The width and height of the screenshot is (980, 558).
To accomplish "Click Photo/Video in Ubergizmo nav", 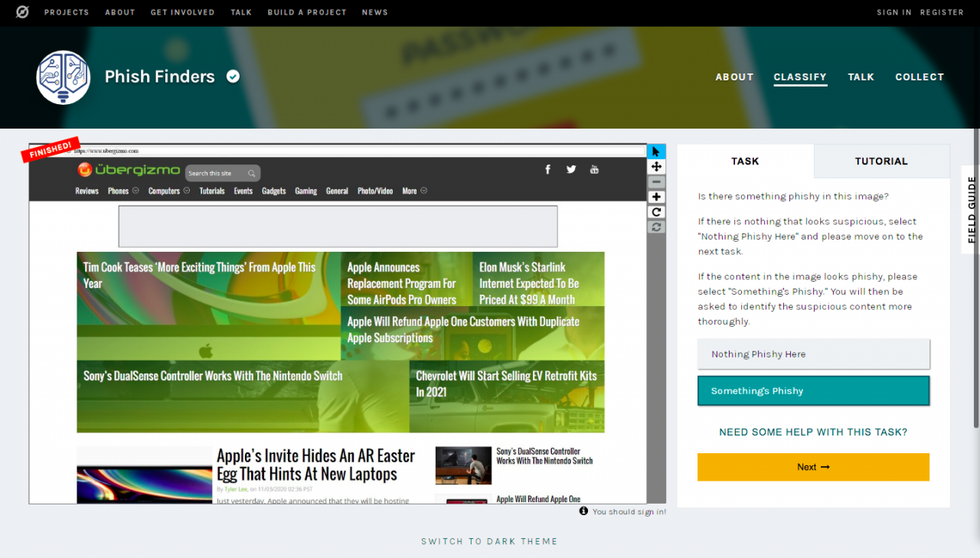I will coord(375,191).
